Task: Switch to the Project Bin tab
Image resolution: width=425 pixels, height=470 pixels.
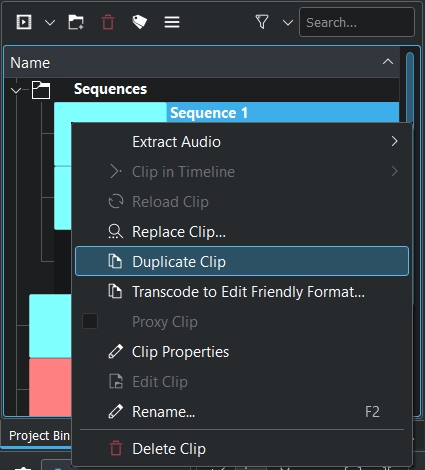Action: (39, 435)
